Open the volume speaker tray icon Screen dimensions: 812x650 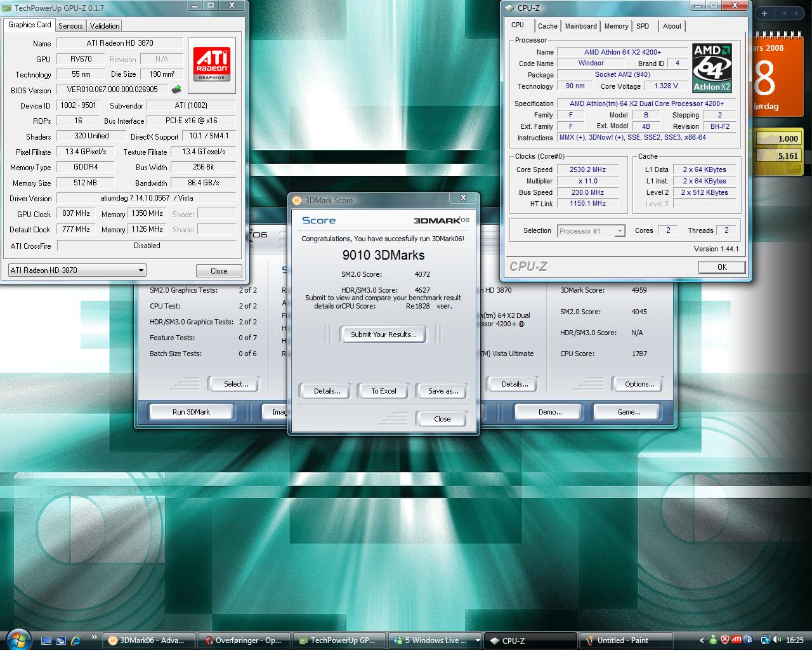tap(777, 640)
